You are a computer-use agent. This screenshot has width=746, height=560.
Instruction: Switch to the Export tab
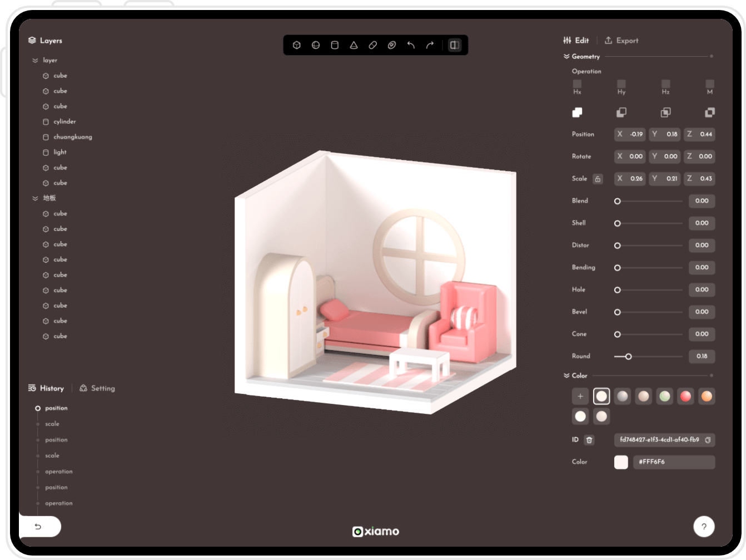[621, 41]
